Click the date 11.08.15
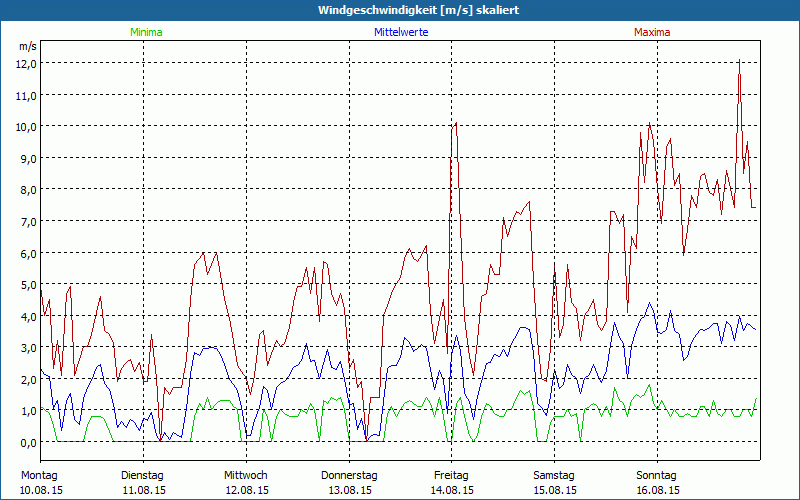This screenshot has height=500, width=800. click(144, 490)
